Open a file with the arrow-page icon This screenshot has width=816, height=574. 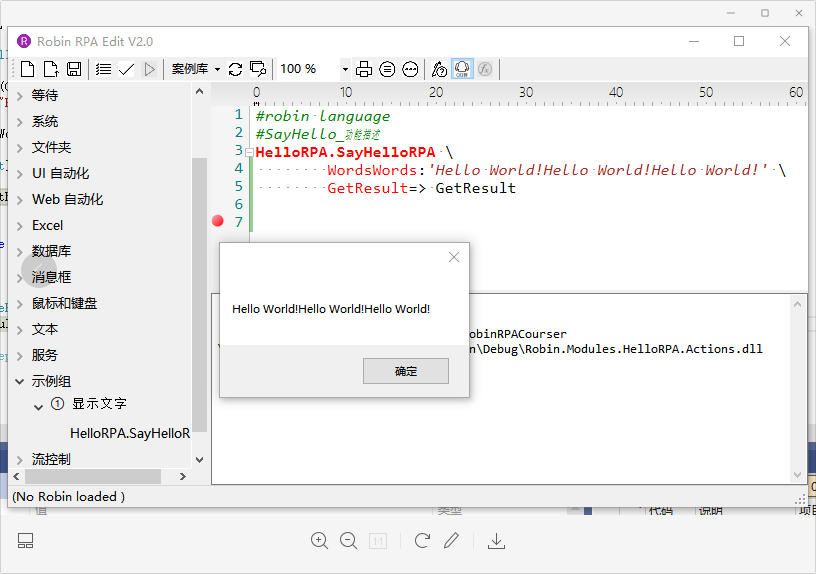coord(51,69)
